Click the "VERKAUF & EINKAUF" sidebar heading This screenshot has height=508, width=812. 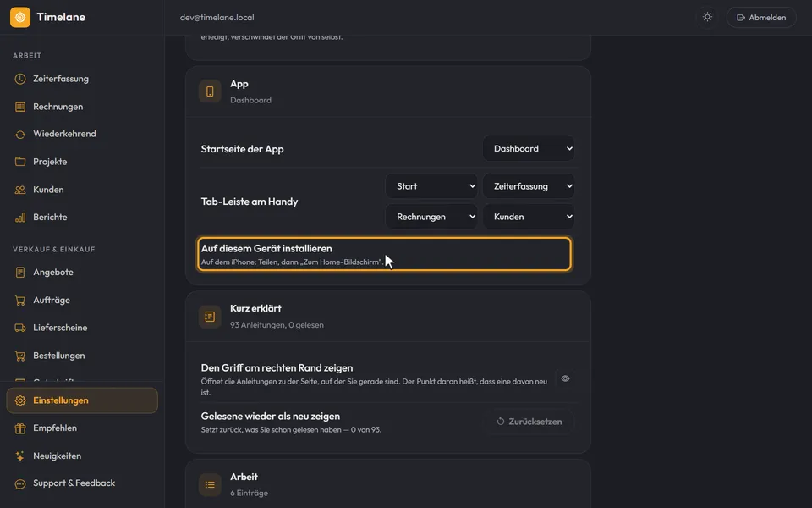54,249
